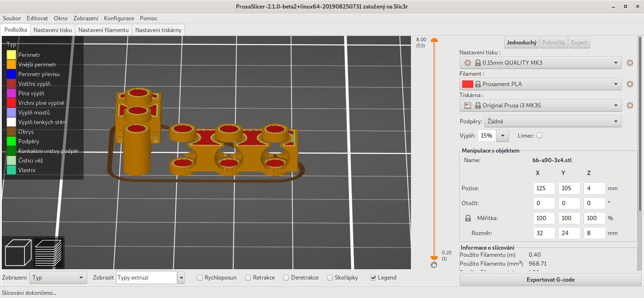The width and height of the screenshot is (644, 298).
Task: Enable the Rychloposun checkbox
Action: (200, 278)
